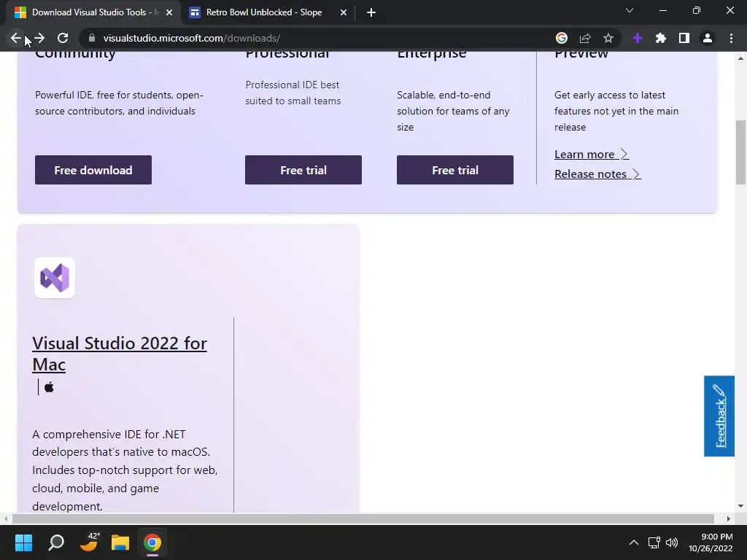747x560 pixels.
Task: Open Windows taskbar search
Action: tap(56, 542)
